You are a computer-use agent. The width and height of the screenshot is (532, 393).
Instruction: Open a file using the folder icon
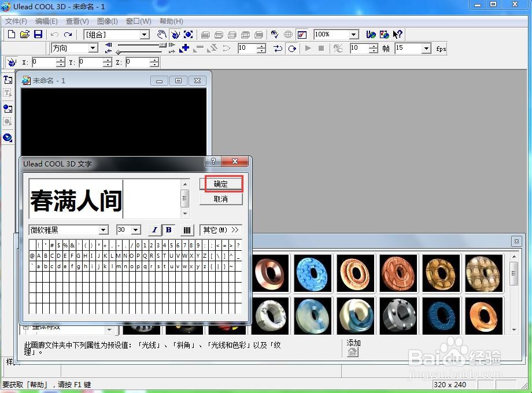coord(25,34)
